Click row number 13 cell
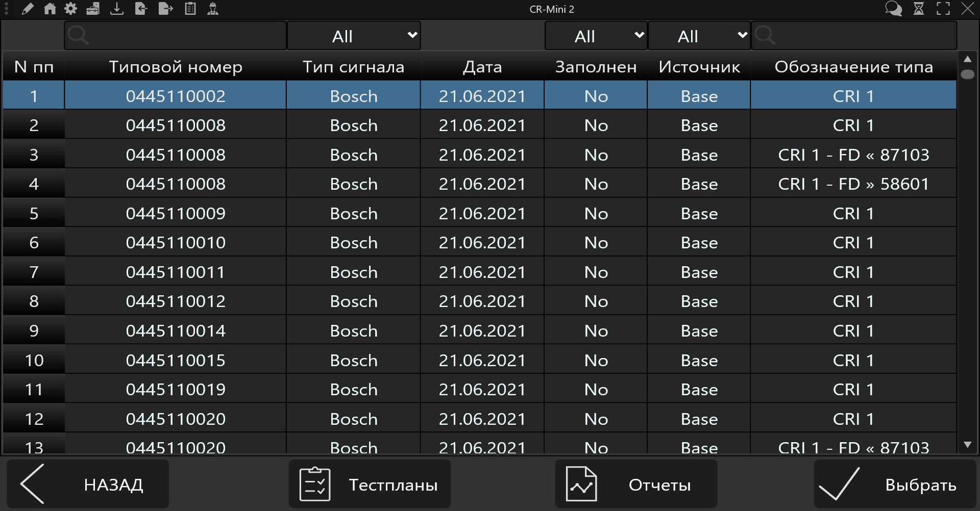The height and width of the screenshot is (511, 980). coord(34,444)
